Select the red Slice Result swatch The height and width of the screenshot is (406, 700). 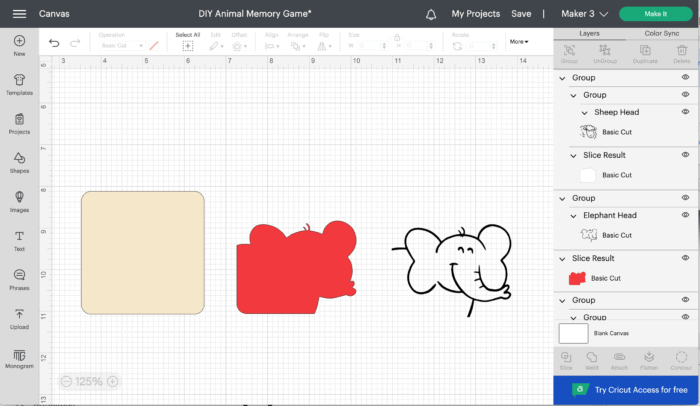click(577, 278)
